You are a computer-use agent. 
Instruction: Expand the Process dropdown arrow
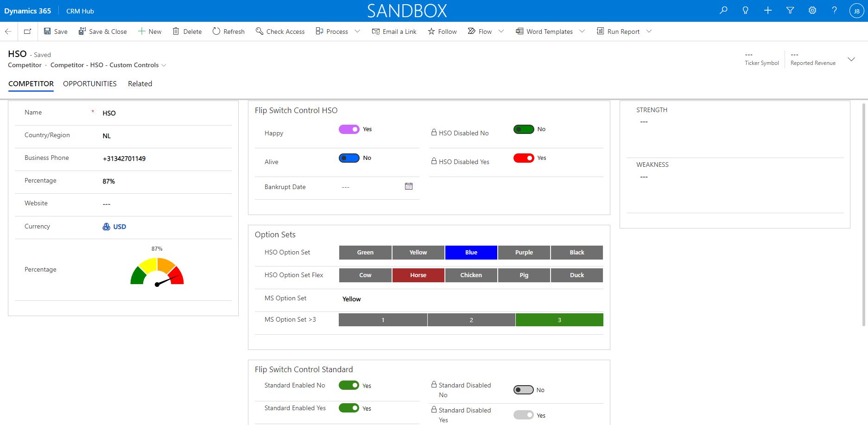click(x=357, y=32)
